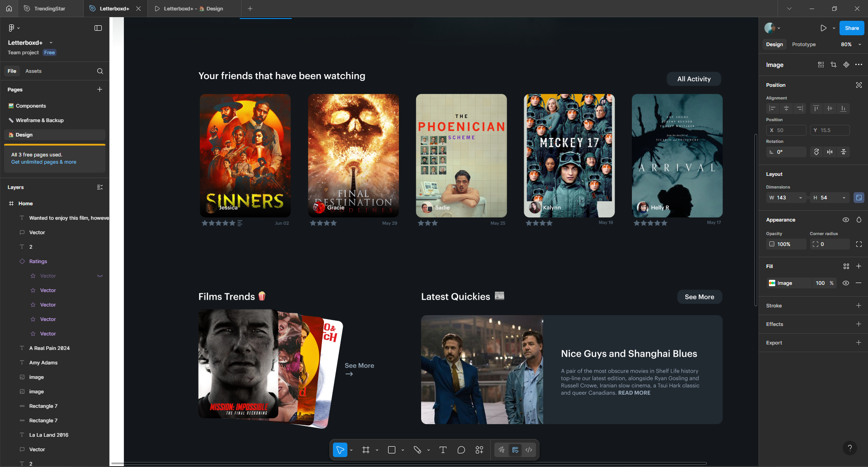Click the Image fill swatch

pyautogui.click(x=772, y=283)
